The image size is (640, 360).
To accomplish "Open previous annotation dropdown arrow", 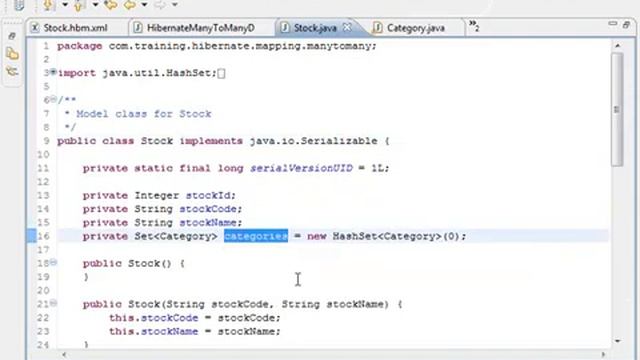I will 96,5.
